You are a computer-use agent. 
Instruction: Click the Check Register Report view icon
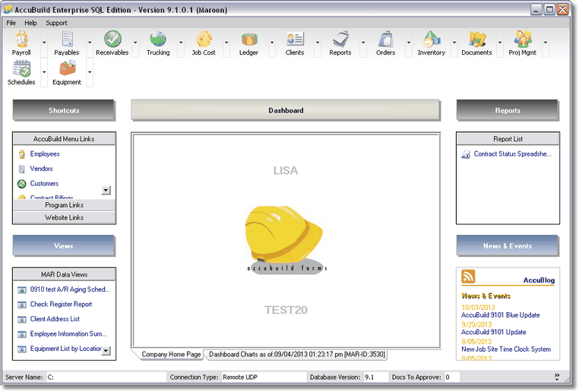pyautogui.click(x=22, y=305)
